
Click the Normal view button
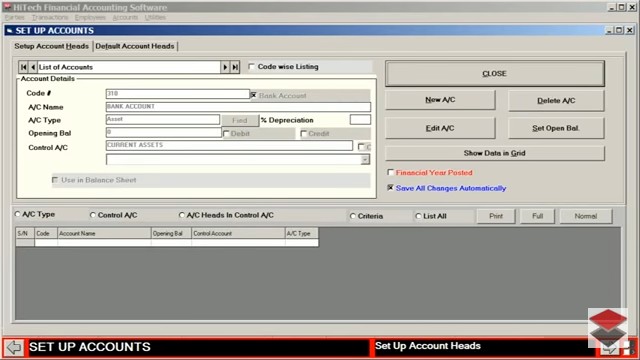coord(586,216)
